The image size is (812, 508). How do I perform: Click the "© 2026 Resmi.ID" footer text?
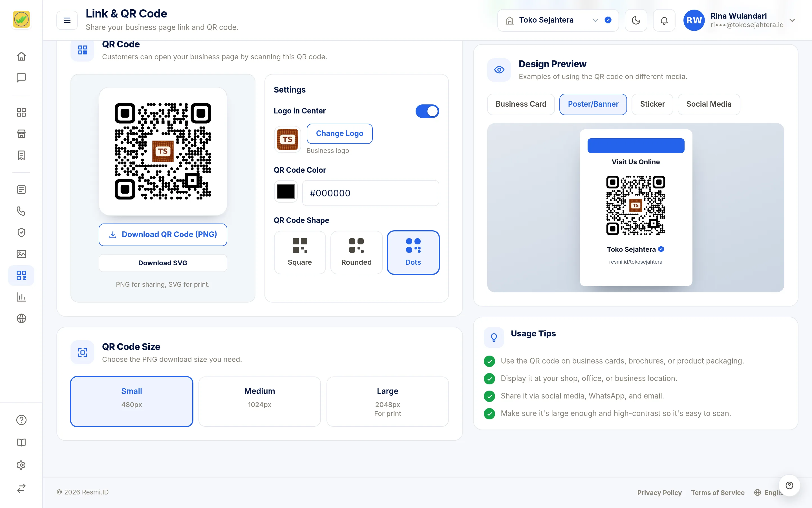pos(83,492)
